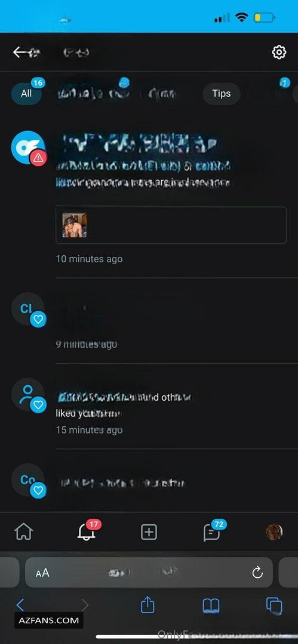The image size is (298, 644).
Task: Select the All notifications tab
Action: point(26,93)
